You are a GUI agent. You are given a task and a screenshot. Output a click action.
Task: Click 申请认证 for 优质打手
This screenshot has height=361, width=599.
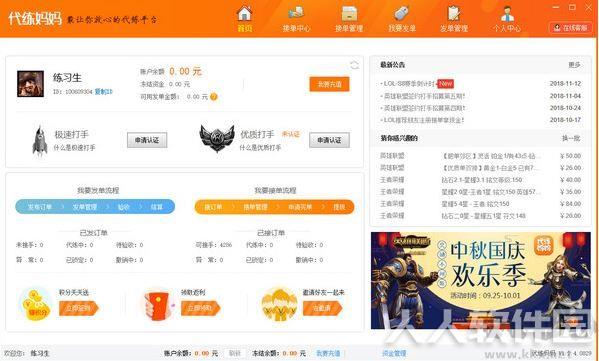[329, 140]
